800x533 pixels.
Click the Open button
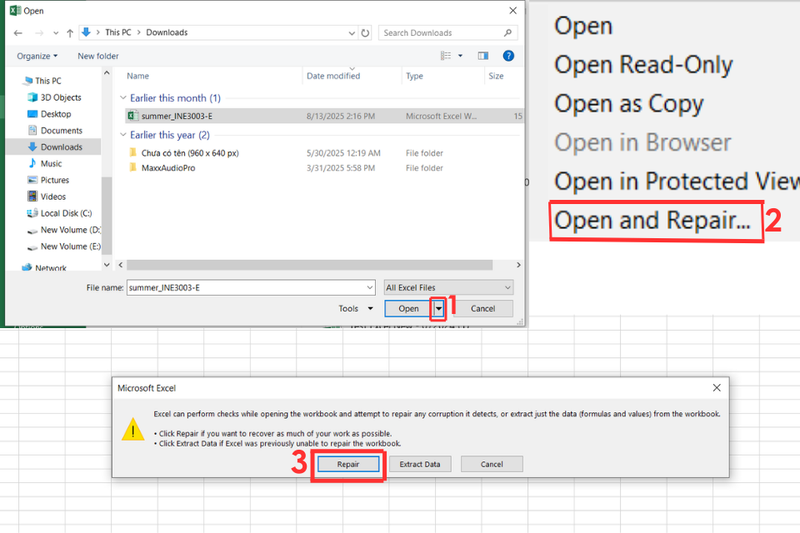[408, 309]
